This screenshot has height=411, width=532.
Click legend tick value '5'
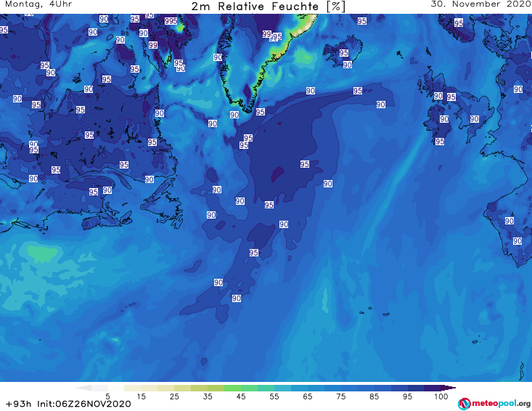tap(107, 396)
